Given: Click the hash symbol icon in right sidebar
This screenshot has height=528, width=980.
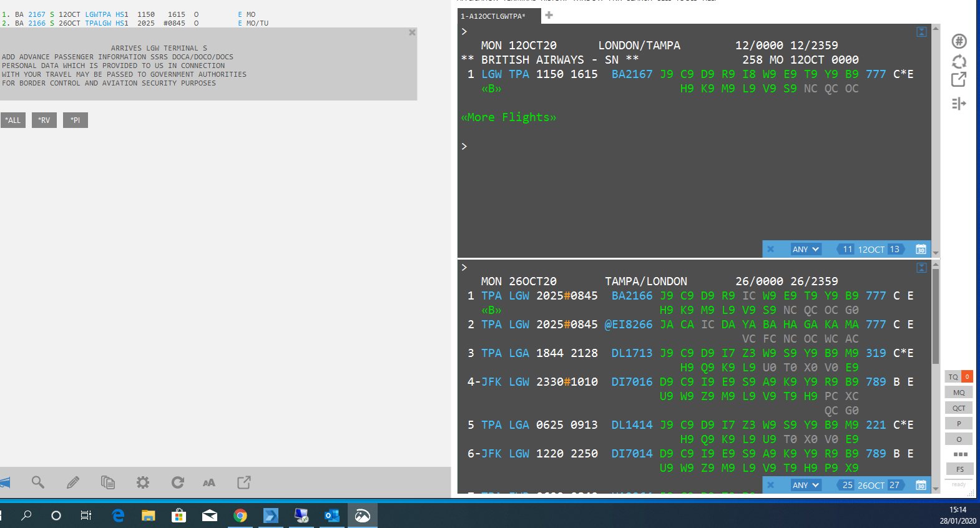Looking at the screenshot, I should [x=959, y=41].
